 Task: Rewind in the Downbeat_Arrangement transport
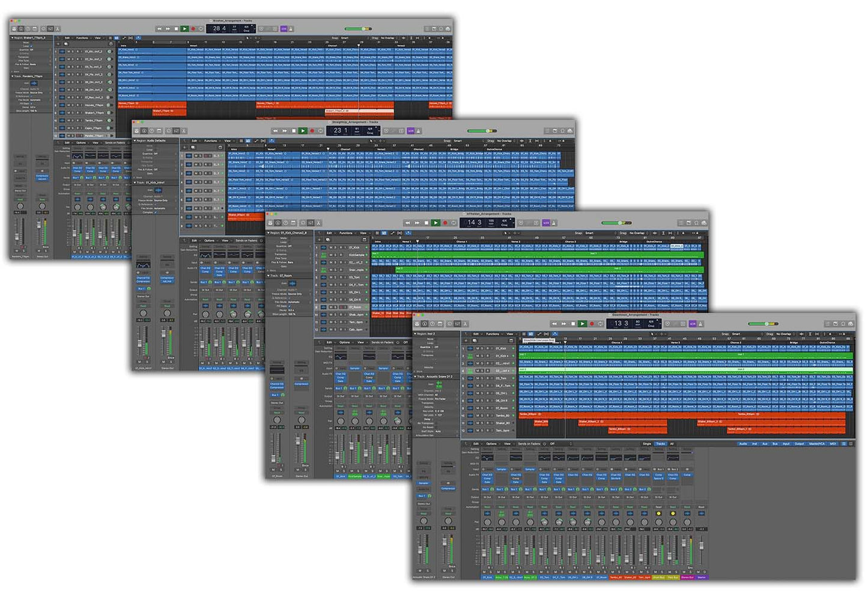coord(554,324)
